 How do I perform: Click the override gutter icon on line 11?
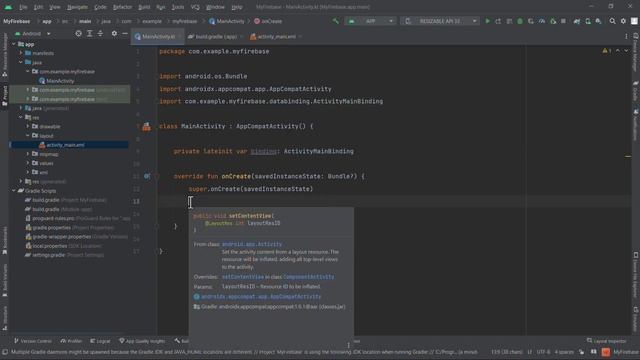(147, 176)
